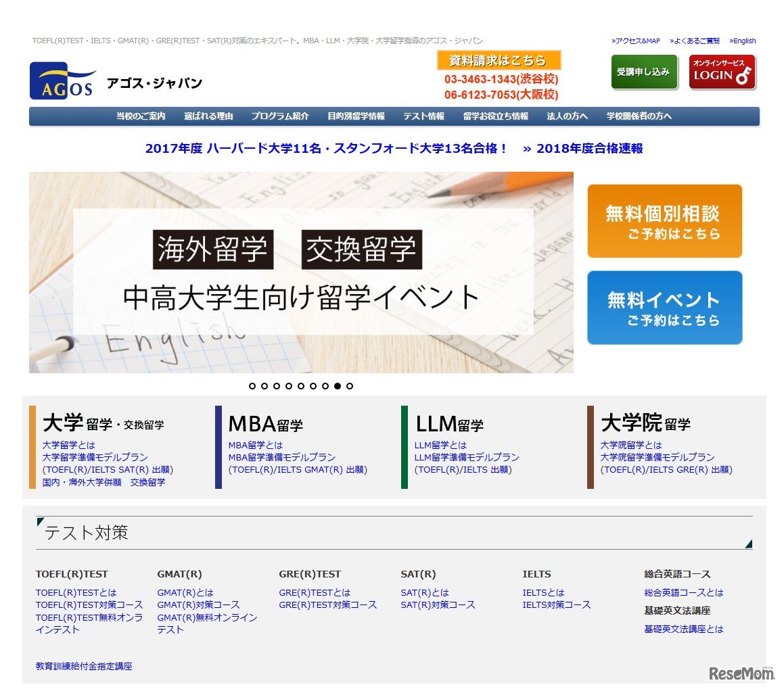Viewport: 784px width, 689px height.
Task: Click the AGOS logo icon
Action: pos(62,81)
